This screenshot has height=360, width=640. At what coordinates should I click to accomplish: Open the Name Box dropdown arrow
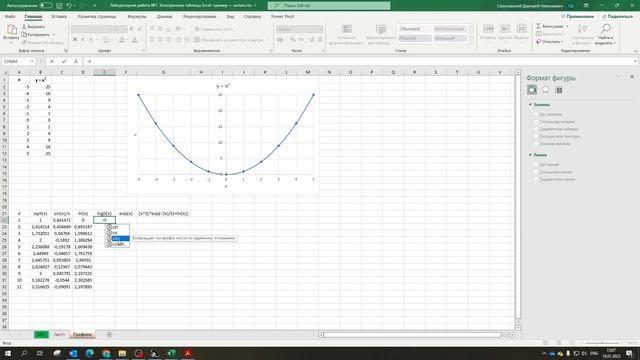[x=32, y=61]
